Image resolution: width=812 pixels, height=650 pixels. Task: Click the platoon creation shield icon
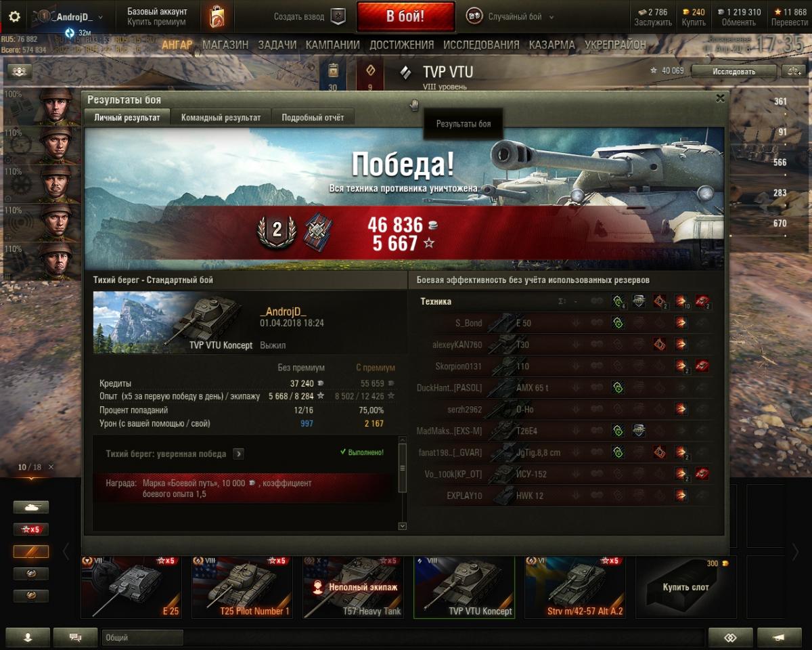point(338,17)
